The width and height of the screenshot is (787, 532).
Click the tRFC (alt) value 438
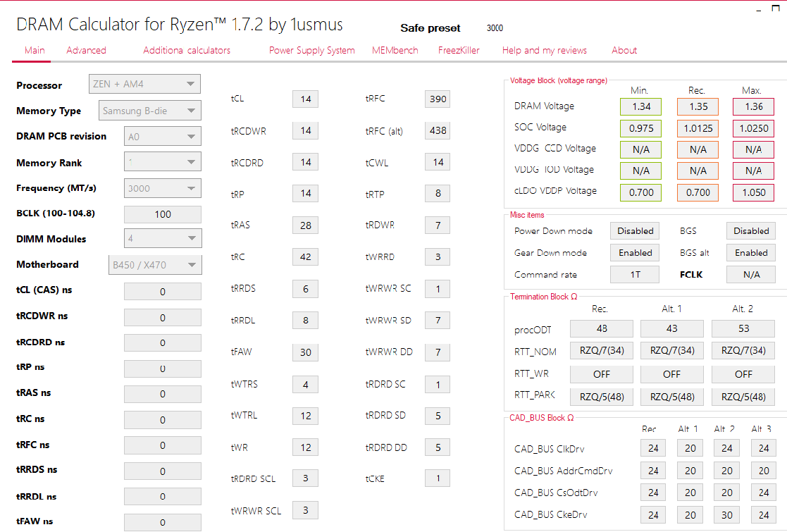438,130
